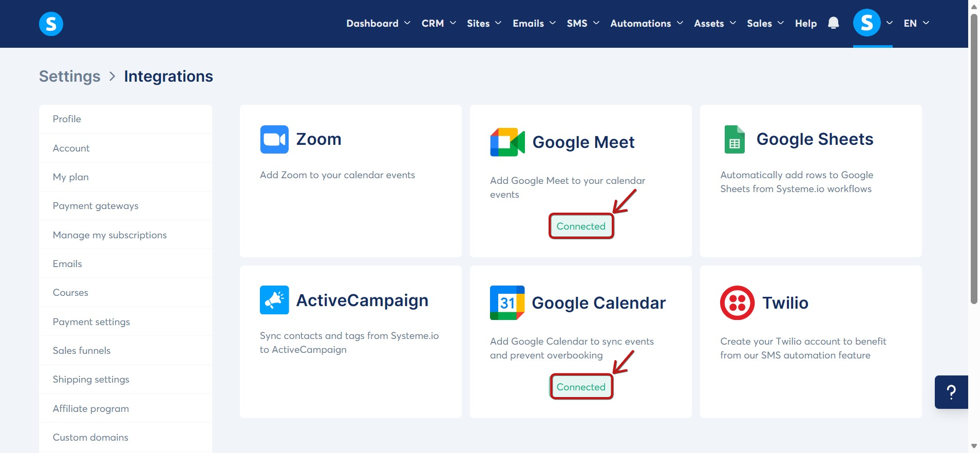Click the Zoom integration icon
980x453 pixels.
(x=274, y=139)
